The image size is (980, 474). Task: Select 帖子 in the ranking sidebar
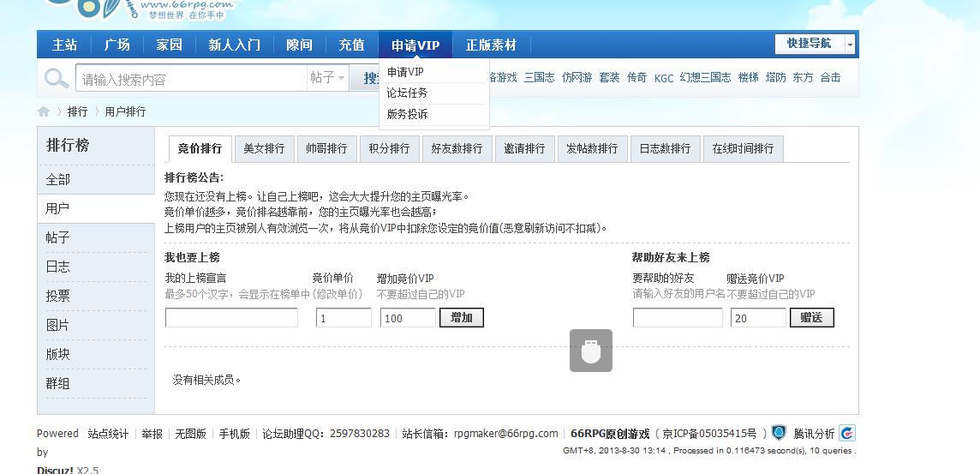click(x=96, y=237)
